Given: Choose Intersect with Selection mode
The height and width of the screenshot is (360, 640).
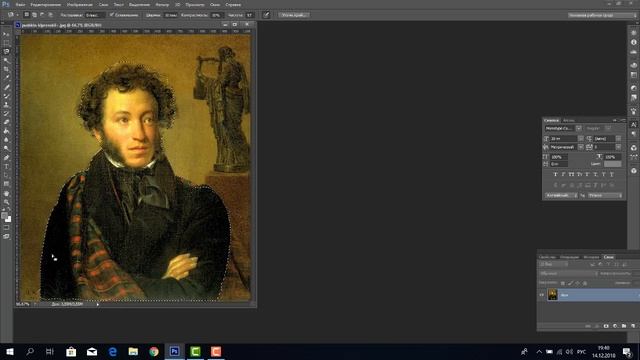Looking at the screenshot, I should [x=50, y=15].
